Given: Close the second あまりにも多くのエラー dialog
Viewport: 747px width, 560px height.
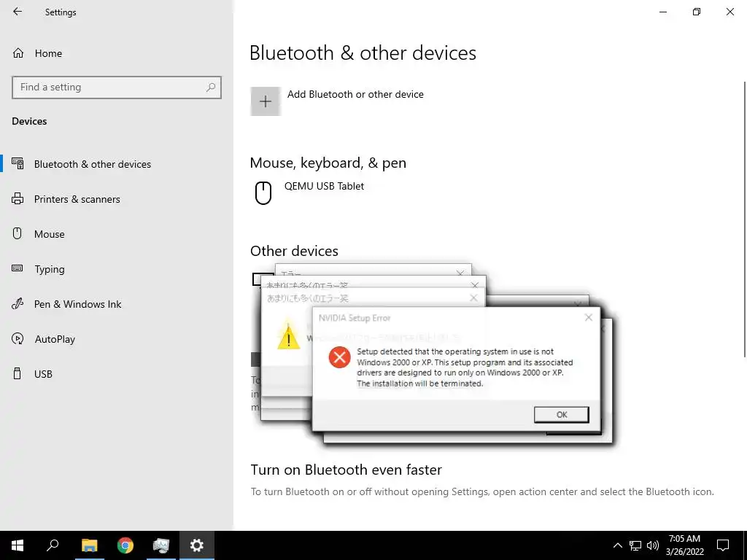Looking at the screenshot, I should [474, 285].
